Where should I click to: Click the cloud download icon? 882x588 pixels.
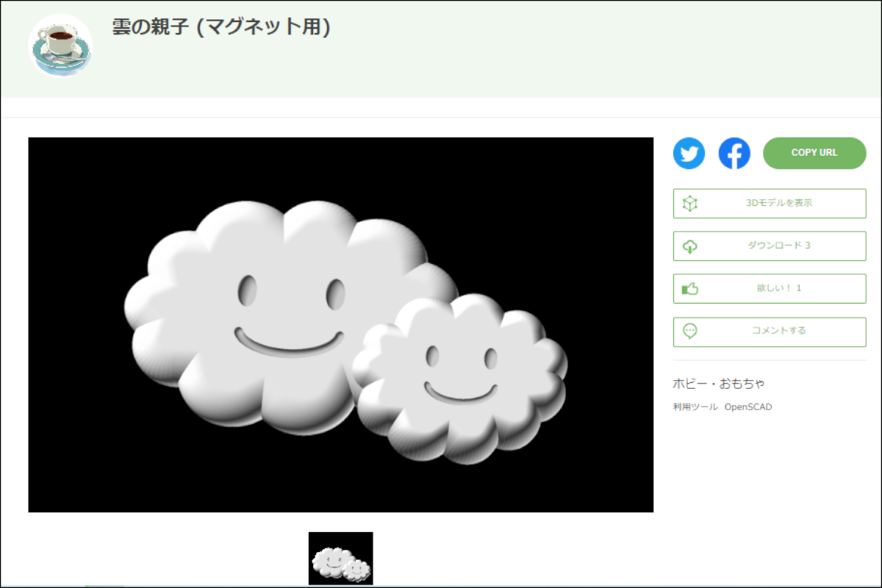click(689, 246)
